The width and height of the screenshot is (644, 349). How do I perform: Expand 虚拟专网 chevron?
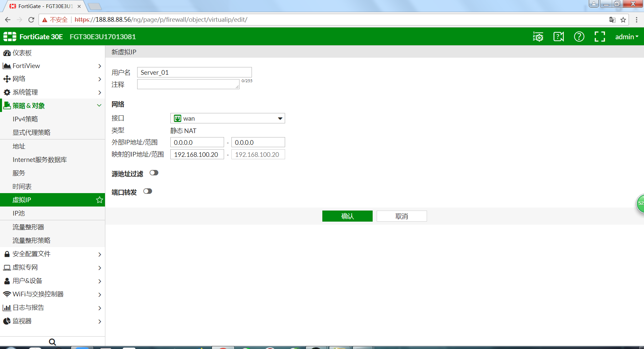100,268
